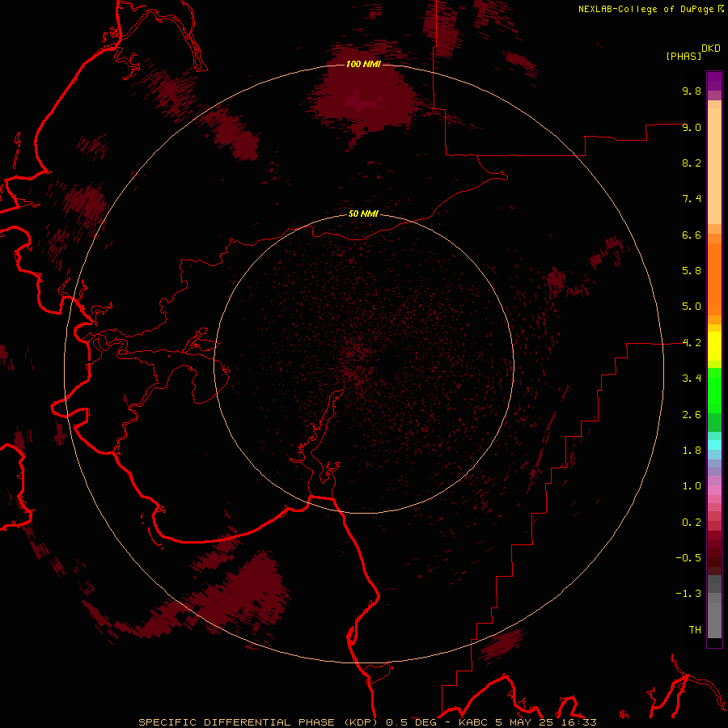Click the 9.0 value on the scale

(692, 127)
